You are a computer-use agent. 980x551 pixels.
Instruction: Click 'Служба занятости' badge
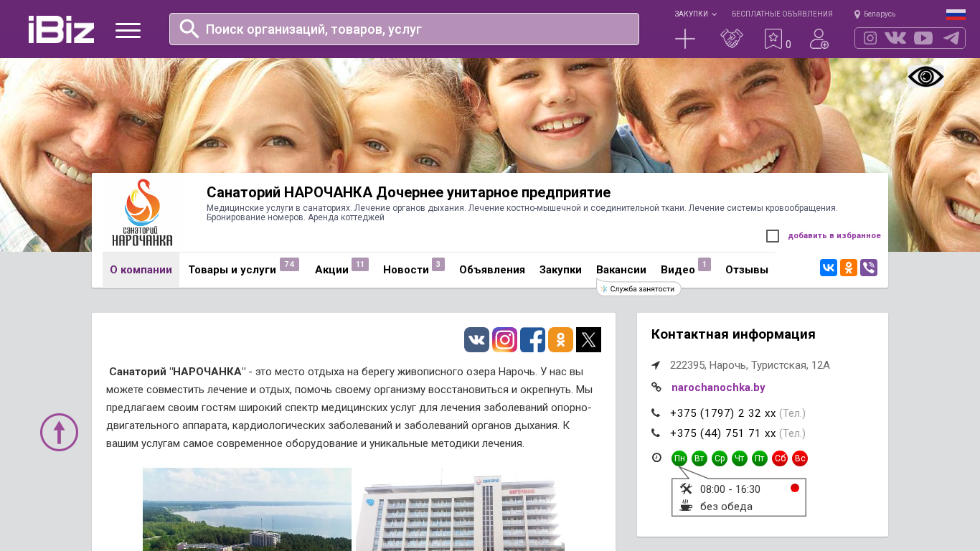pyautogui.click(x=639, y=288)
